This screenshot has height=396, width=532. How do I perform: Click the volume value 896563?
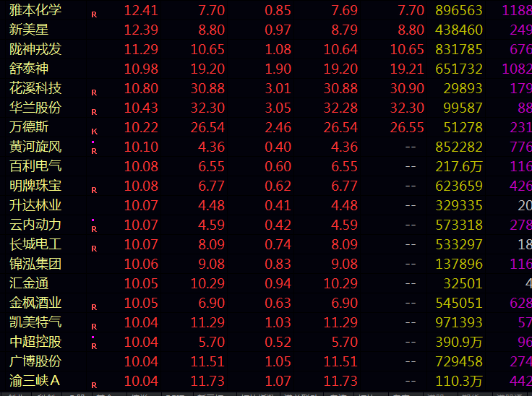[x=459, y=11]
